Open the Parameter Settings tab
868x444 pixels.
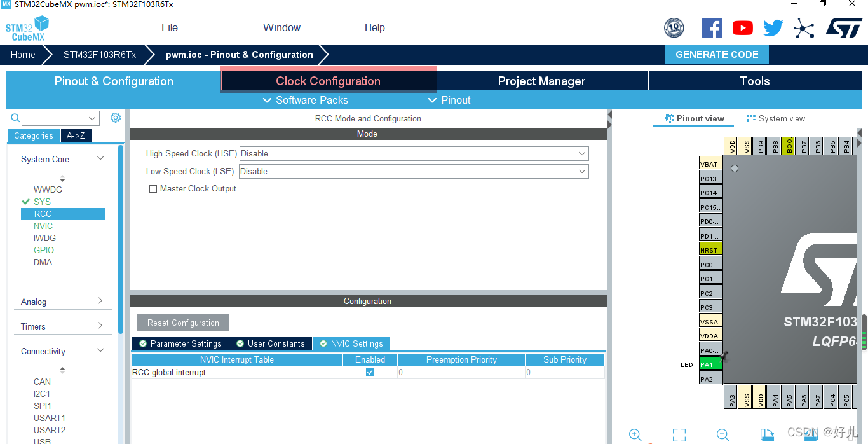point(180,343)
